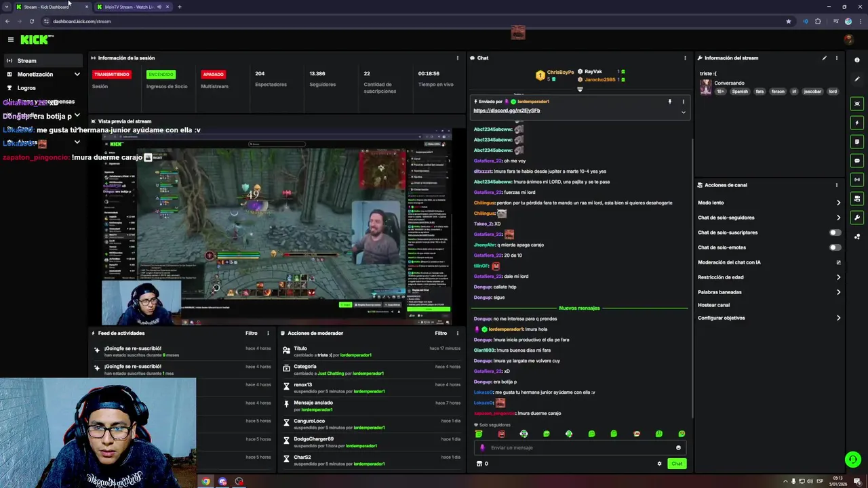Viewport: 868px width, 488px height.
Task: Edit stream info with the pencil icon
Action: click(825, 58)
